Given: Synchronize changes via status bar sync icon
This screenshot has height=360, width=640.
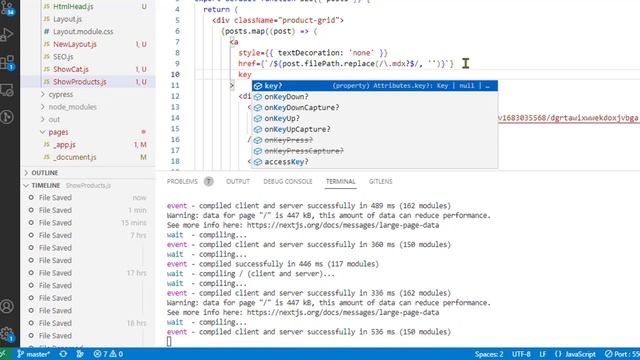Looking at the screenshot, I should coord(63,354).
